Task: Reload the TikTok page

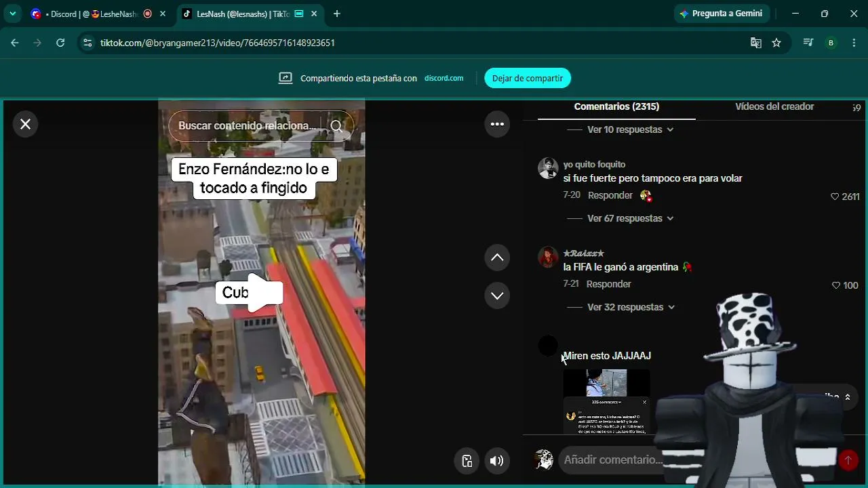Action: point(60,43)
